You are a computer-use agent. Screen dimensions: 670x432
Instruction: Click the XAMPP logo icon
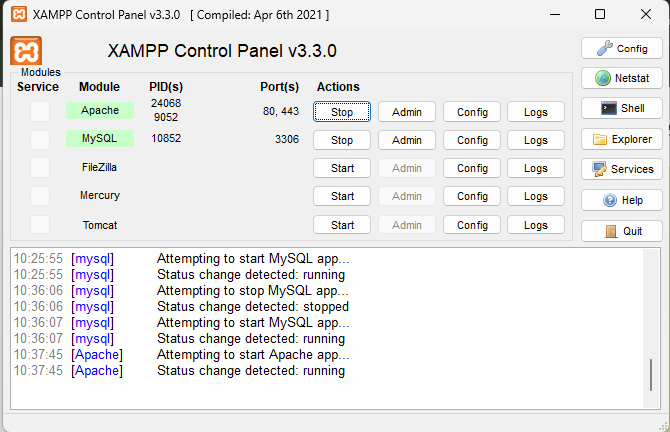point(25,51)
